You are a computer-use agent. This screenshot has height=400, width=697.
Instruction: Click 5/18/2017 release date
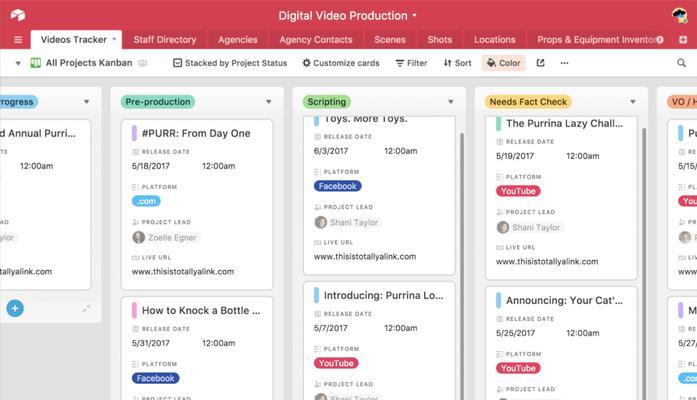(x=151, y=166)
